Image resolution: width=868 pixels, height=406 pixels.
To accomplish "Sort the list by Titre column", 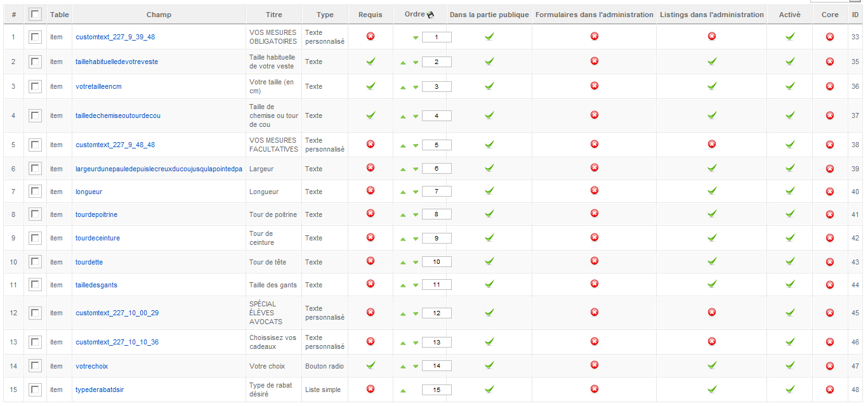I will [274, 15].
